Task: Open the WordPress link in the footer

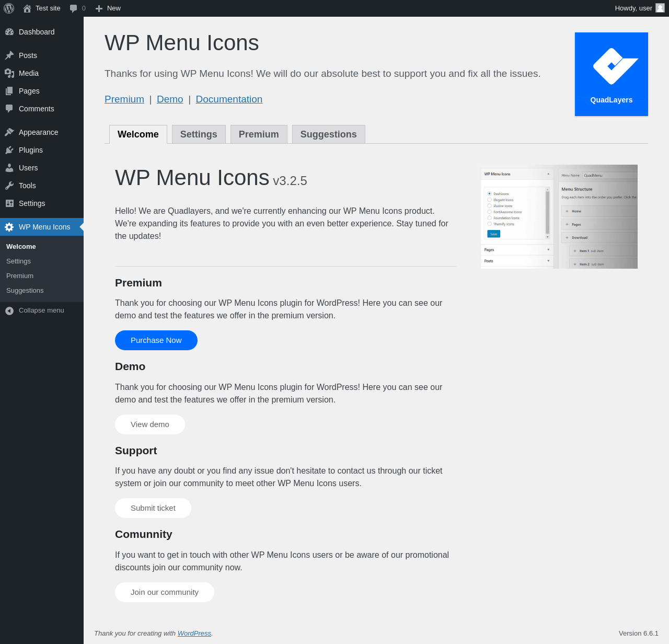Action: (x=194, y=634)
